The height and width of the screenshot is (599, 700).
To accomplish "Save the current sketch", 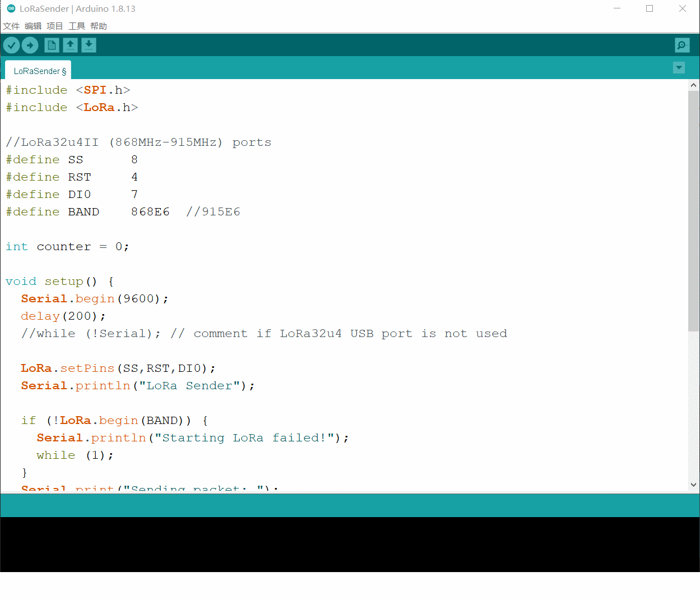I will tap(89, 45).
